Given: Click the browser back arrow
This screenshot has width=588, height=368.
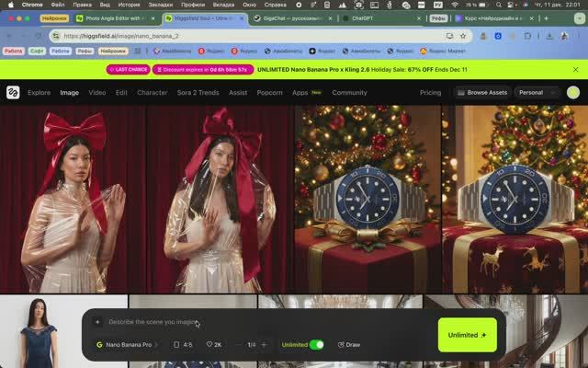Looking at the screenshot, I should (x=9, y=36).
